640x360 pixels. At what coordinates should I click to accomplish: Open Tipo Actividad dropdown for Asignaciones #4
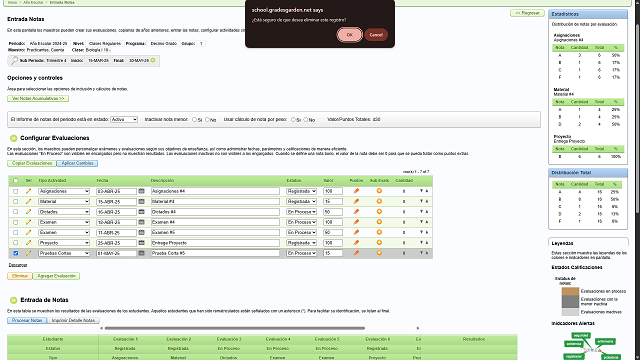[x=64, y=191]
